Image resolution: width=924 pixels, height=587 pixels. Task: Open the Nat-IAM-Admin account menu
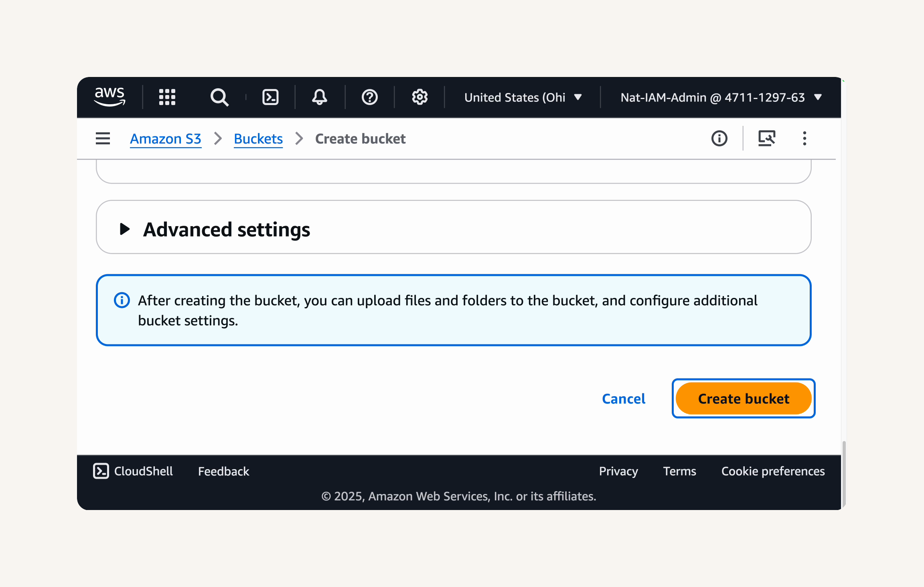pos(721,97)
